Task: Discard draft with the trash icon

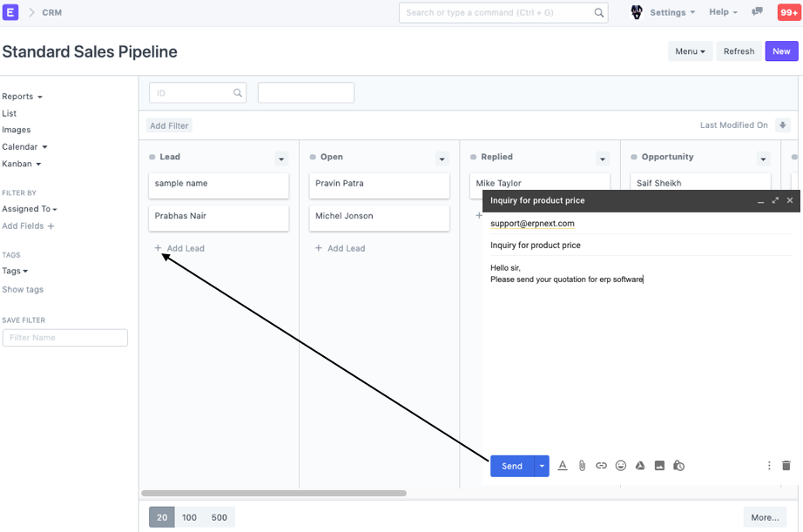Action: click(786, 466)
